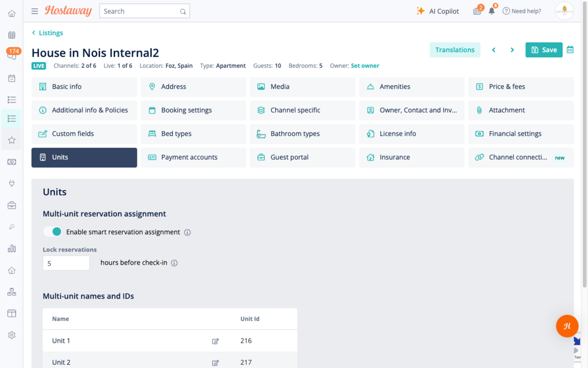Open the Custom fields tab

84,134
